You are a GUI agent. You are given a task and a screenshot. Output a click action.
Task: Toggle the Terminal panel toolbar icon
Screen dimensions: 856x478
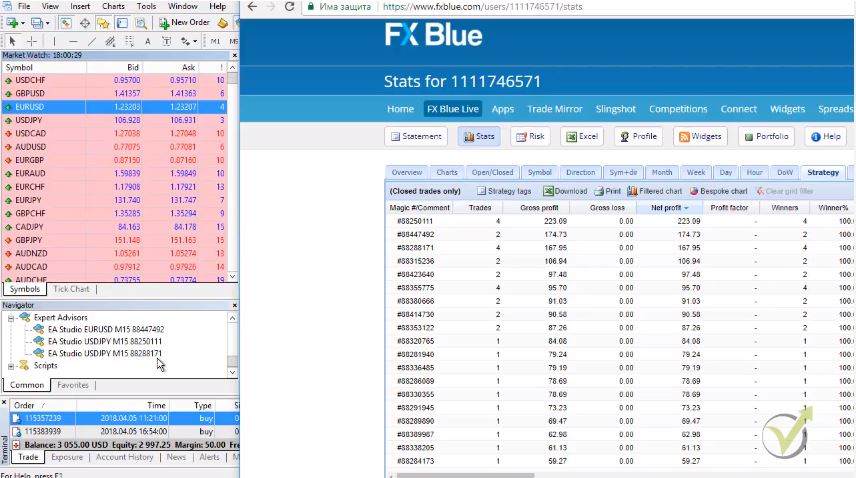pyautogui.click(x=122, y=23)
